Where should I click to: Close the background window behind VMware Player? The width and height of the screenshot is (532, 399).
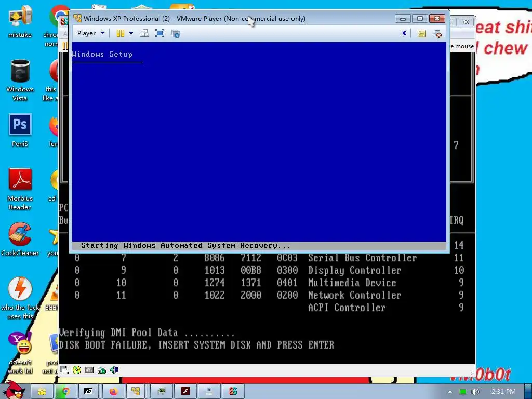click(x=465, y=22)
